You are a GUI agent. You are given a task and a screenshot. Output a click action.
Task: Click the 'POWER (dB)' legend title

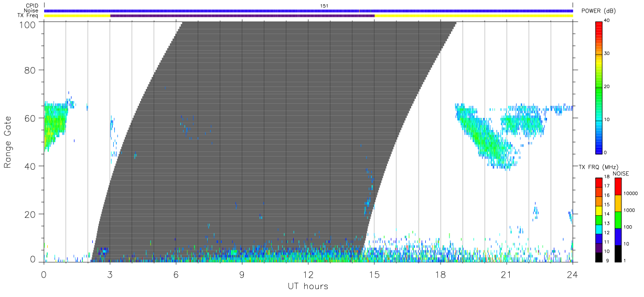pyautogui.click(x=599, y=11)
